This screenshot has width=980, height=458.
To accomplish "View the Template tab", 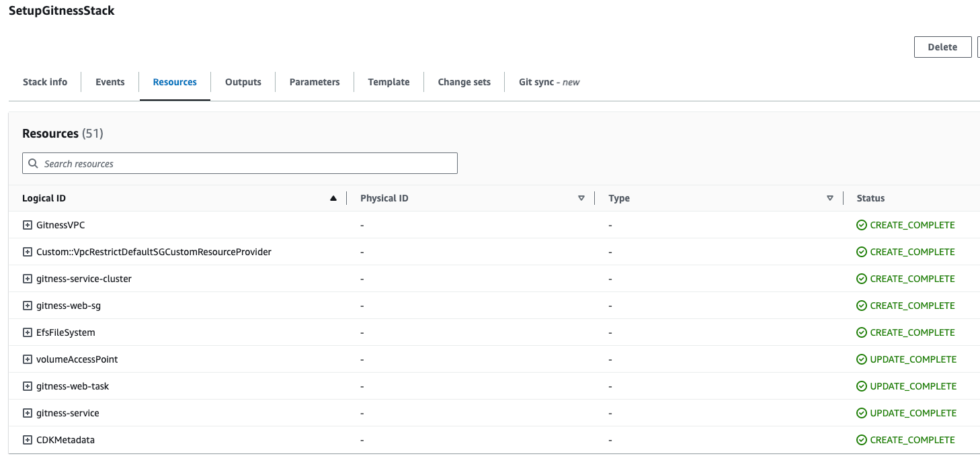I will (389, 82).
